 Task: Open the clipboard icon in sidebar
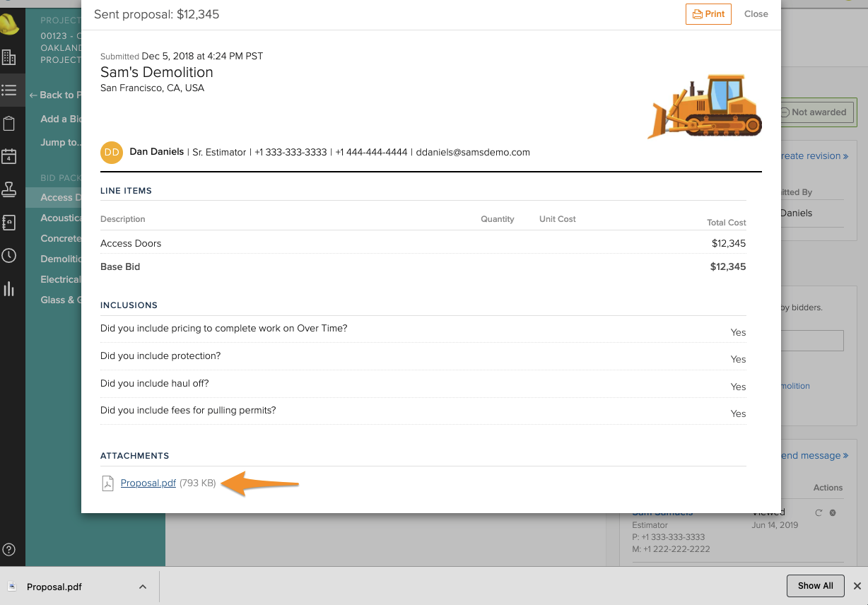(9, 124)
